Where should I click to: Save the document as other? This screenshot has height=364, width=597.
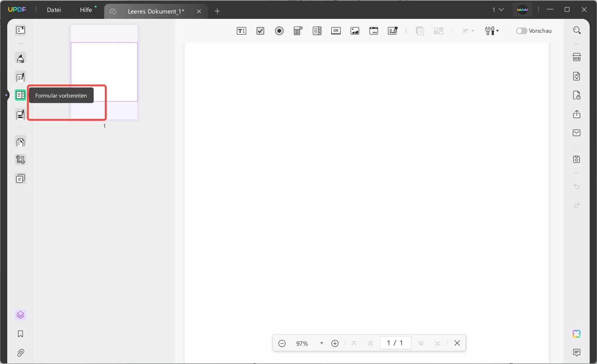[577, 159]
